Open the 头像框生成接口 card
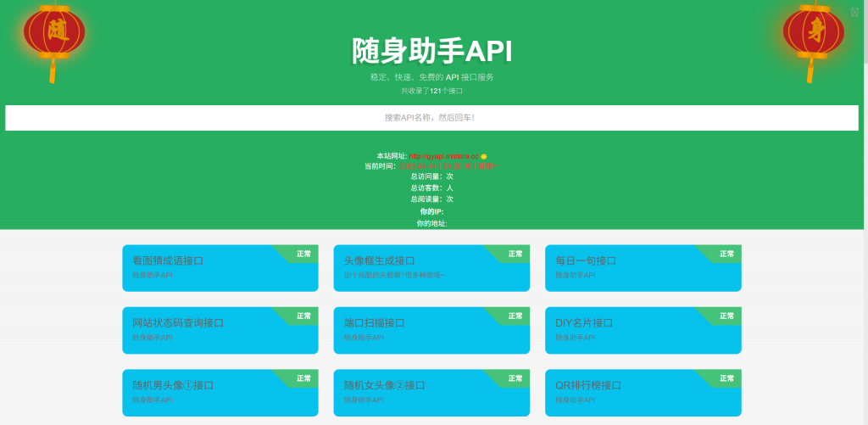This screenshot has width=868, height=425. point(431,268)
